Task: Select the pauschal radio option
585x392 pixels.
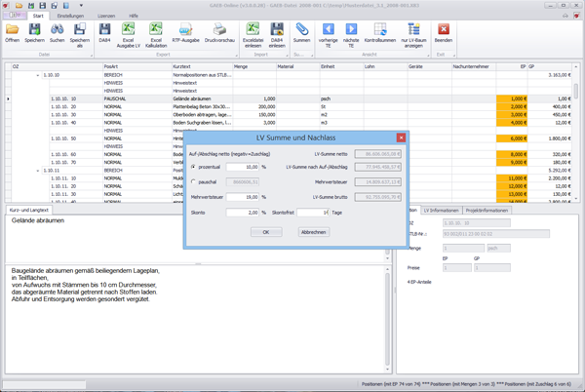Action: tap(193, 181)
